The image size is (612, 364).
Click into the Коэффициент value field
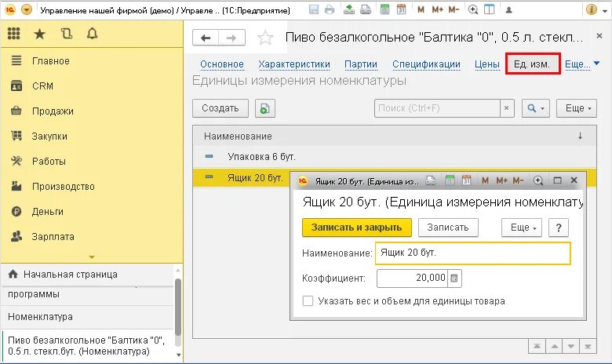tap(412, 278)
